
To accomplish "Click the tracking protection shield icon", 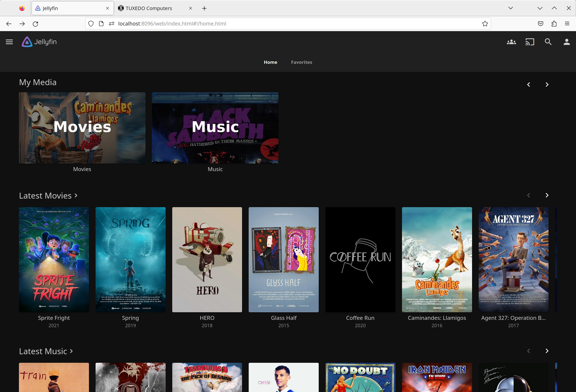I will pyautogui.click(x=91, y=24).
